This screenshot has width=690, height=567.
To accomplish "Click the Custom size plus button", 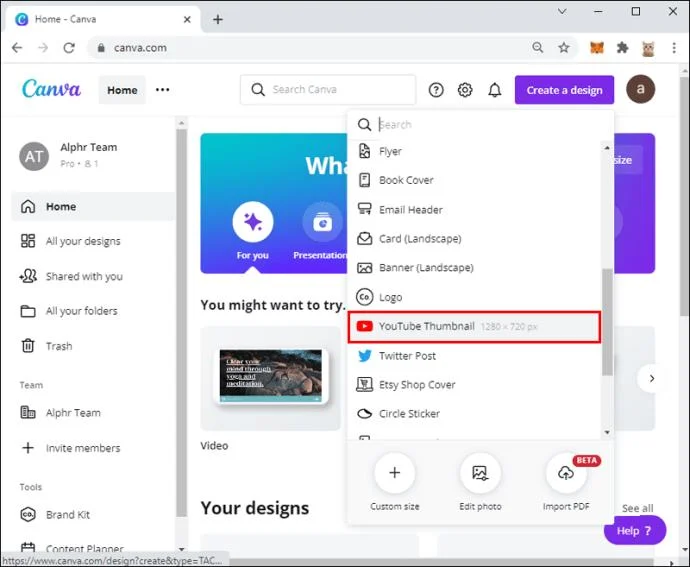I will 395,473.
